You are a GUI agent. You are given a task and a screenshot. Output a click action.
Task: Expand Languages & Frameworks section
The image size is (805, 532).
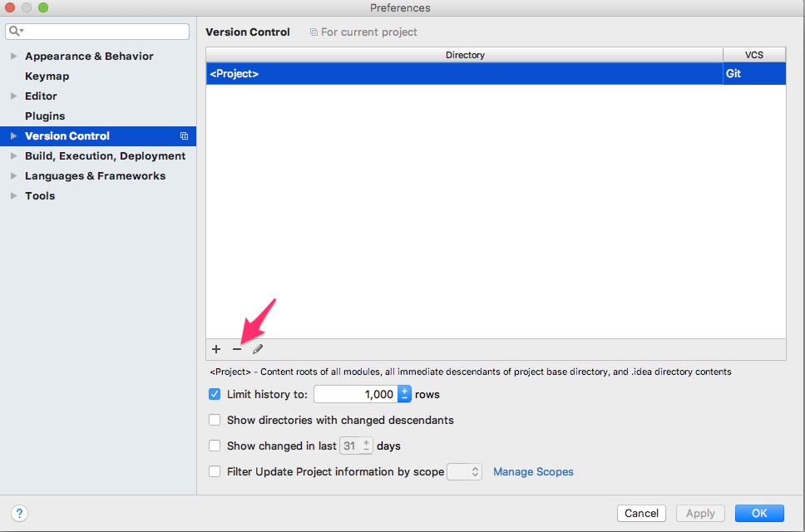pos(14,175)
